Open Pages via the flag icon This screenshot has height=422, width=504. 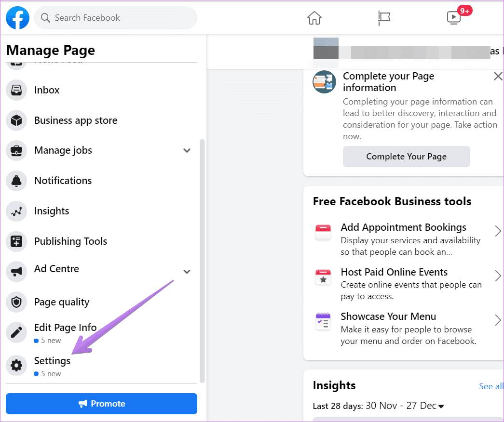(384, 18)
